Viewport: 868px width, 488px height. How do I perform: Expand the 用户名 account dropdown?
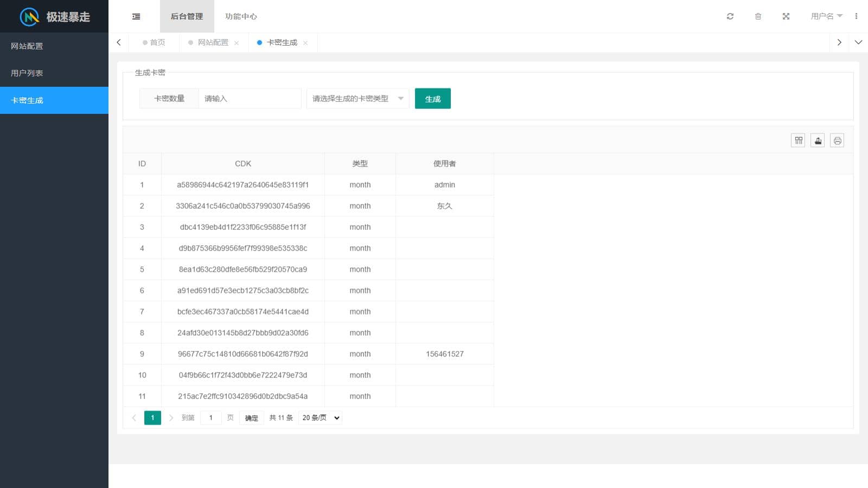(x=826, y=16)
